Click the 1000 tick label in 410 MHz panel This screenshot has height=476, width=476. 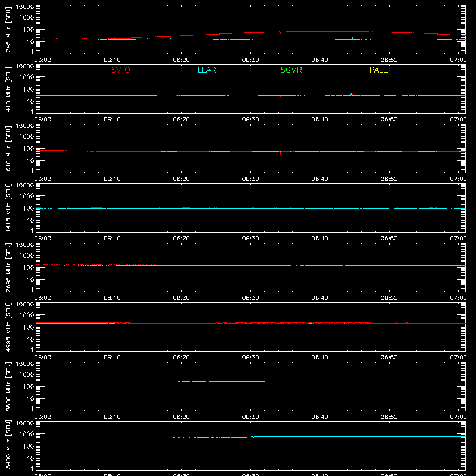tap(27, 77)
